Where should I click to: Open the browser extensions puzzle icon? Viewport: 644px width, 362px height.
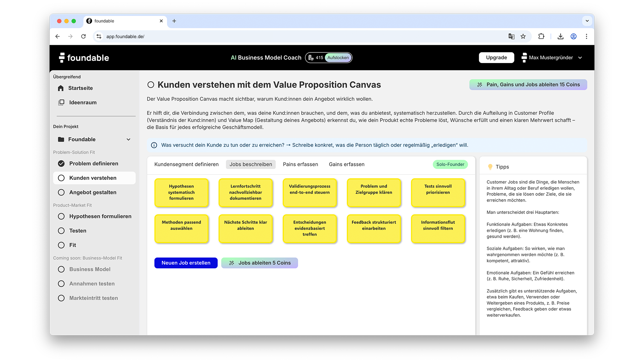pos(541,36)
